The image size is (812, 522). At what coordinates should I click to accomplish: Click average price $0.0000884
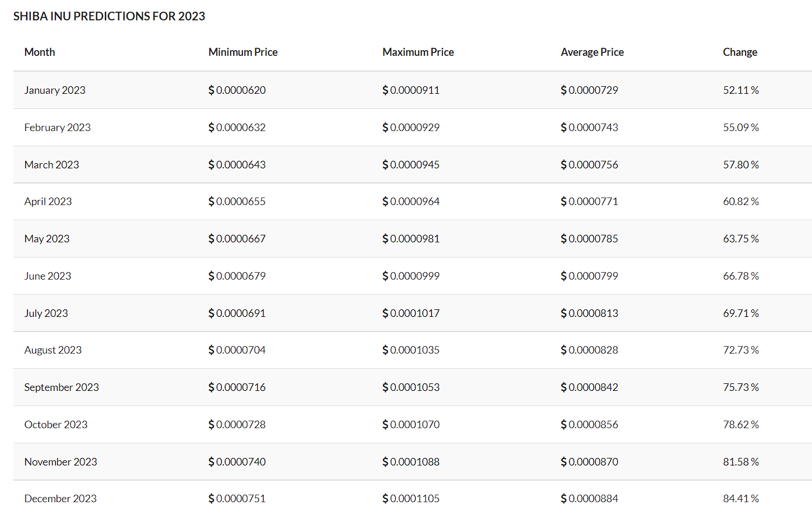[x=589, y=498]
